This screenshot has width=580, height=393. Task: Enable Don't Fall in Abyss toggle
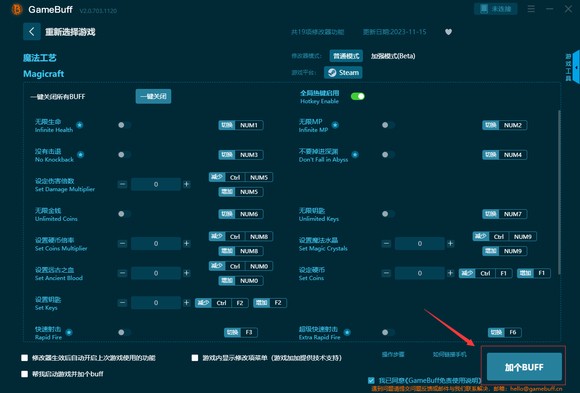388,155
